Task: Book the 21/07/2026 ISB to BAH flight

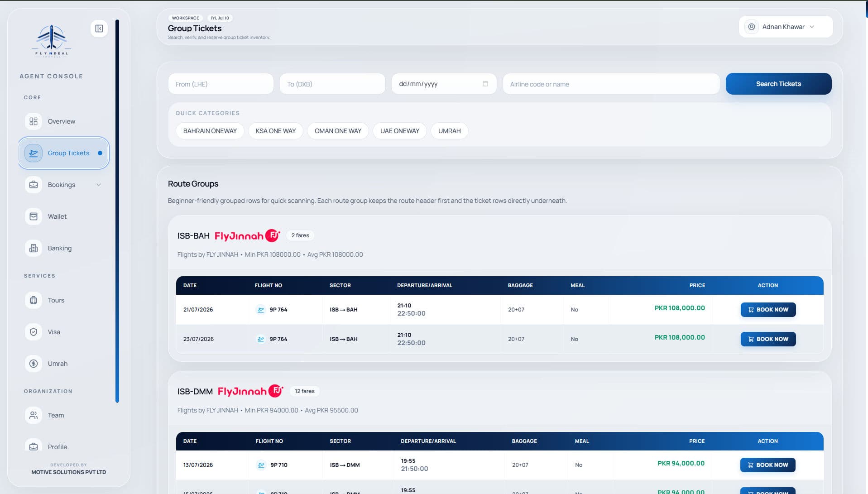Action: (x=768, y=310)
